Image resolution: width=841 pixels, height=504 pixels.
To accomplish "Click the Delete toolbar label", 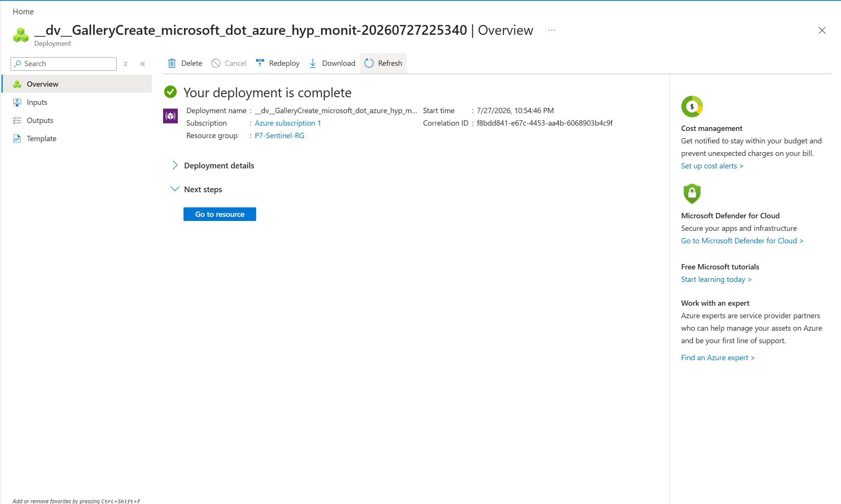I will 191,63.
